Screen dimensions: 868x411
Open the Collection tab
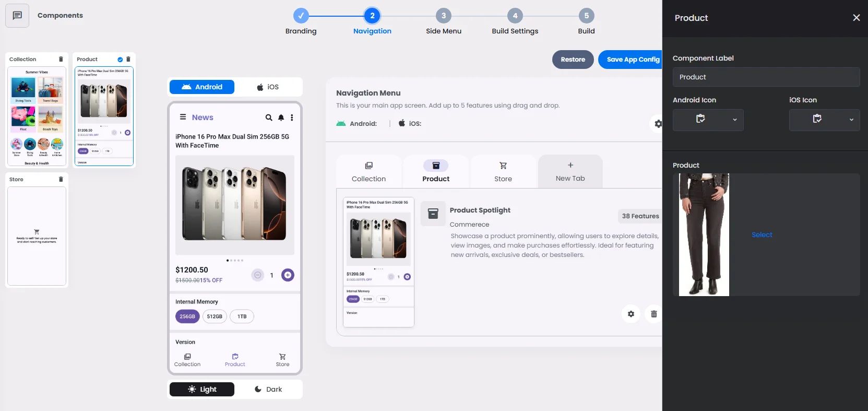click(369, 171)
